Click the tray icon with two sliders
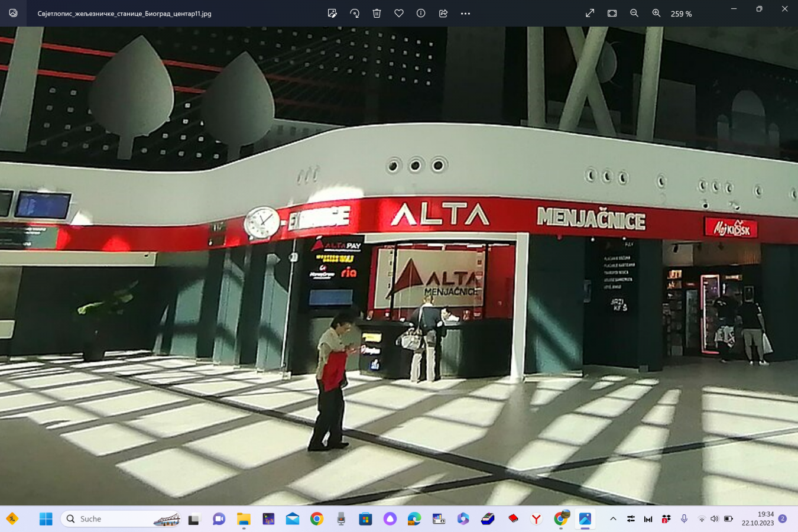The image size is (798, 532). click(631, 519)
